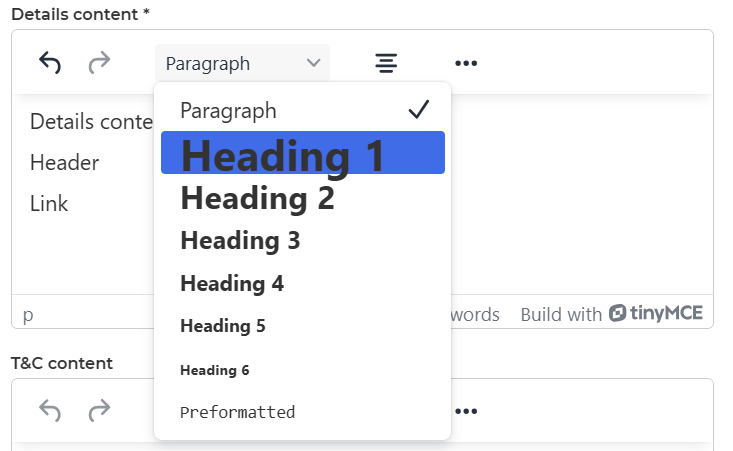The image size is (733, 451).
Task: Apply Preformatted block style
Action: coord(302,413)
